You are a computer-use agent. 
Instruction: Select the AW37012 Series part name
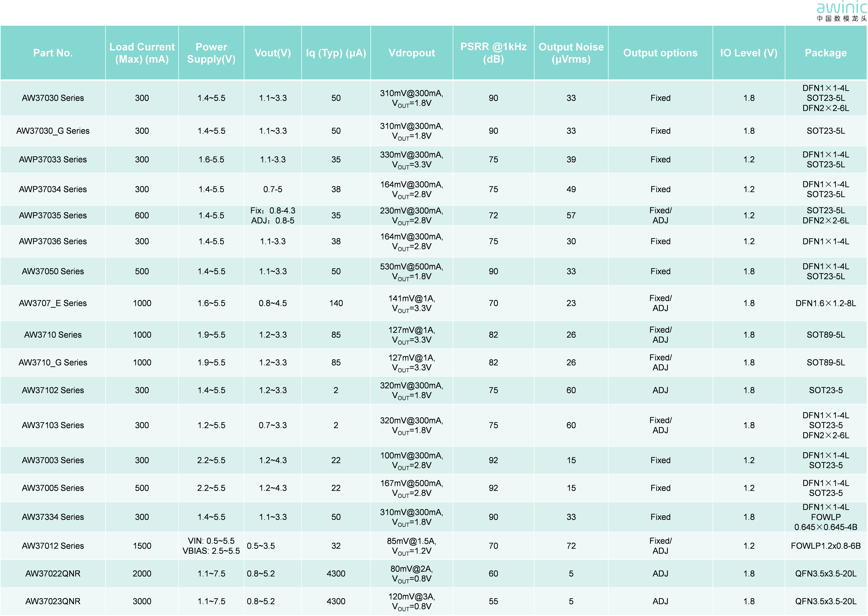click(53, 546)
